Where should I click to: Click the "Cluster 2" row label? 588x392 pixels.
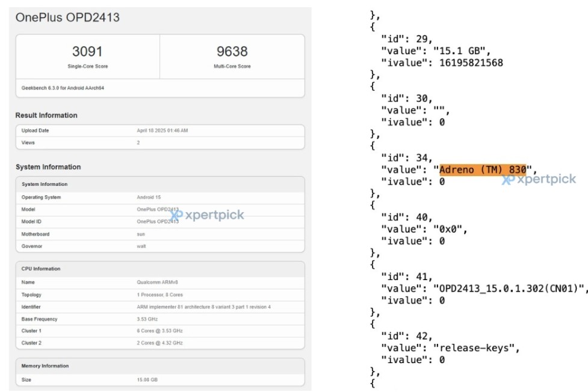31,343
